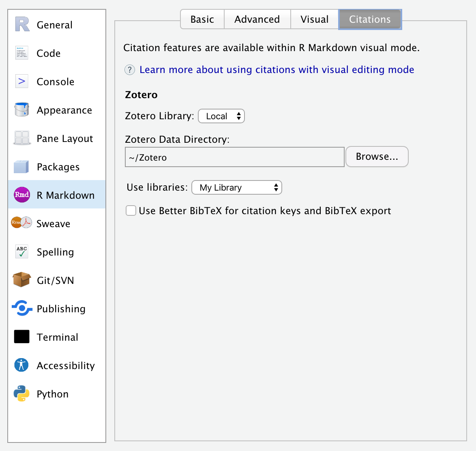The image size is (476, 451).
Task: Switch to the Advanced tab
Action: click(x=257, y=19)
